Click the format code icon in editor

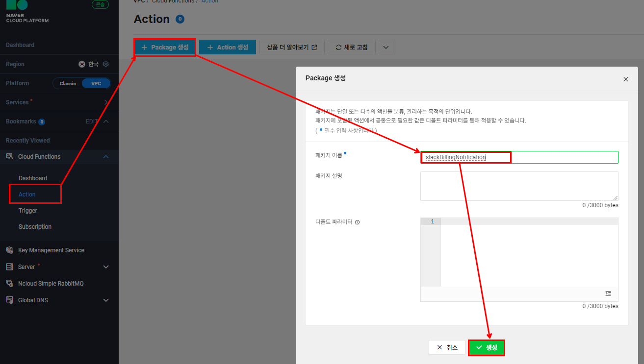[x=608, y=293]
